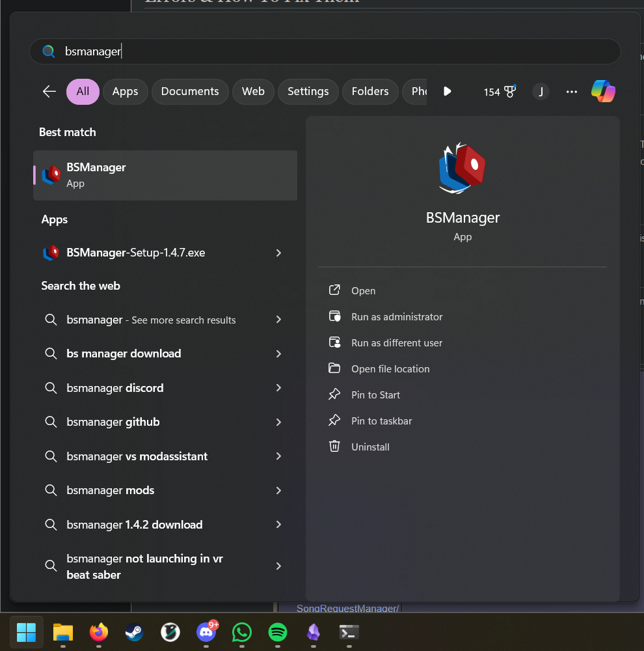The image size is (644, 651).
Task: Expand BSManager-Setup-1.4.7.exe result chevron
Action: [x=278, y=253]
